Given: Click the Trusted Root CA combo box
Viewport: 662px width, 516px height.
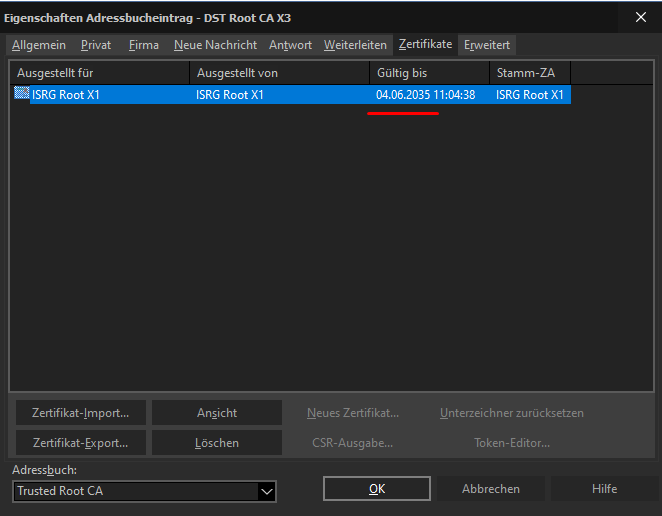Looking at the screenshot, I should click(144, 491).
